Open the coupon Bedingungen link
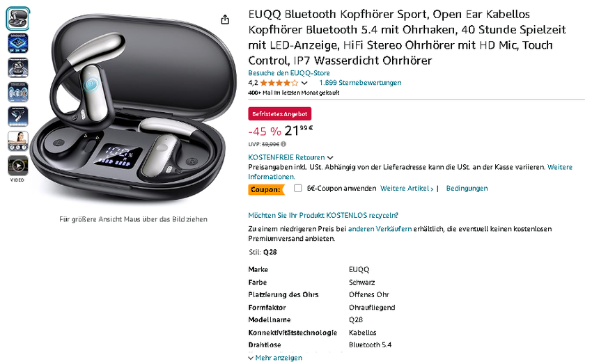This screenshot has height=364, width=592. click(x=467, y=188)
